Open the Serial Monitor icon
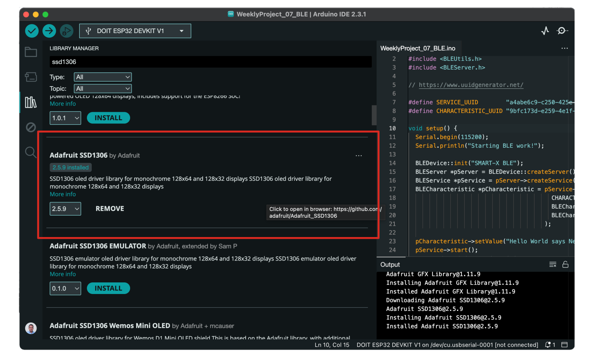 [x=562, y=31]
